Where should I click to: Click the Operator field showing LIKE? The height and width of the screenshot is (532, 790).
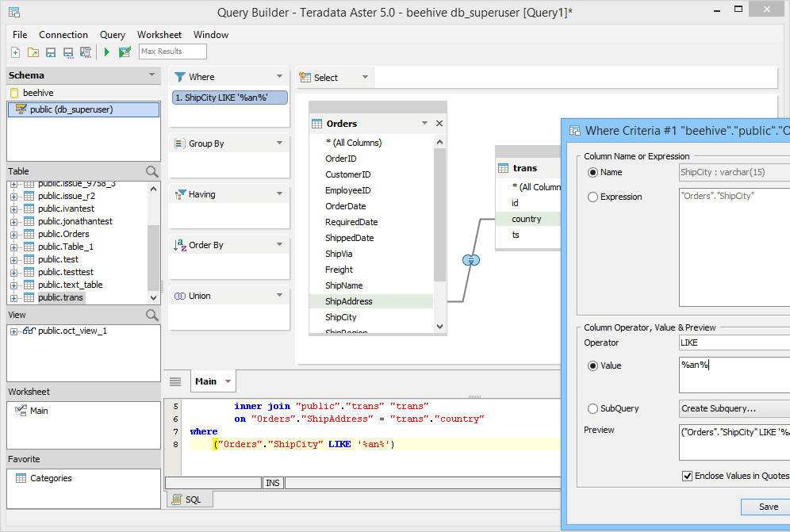pyautogui.click(x=734, y=343)
